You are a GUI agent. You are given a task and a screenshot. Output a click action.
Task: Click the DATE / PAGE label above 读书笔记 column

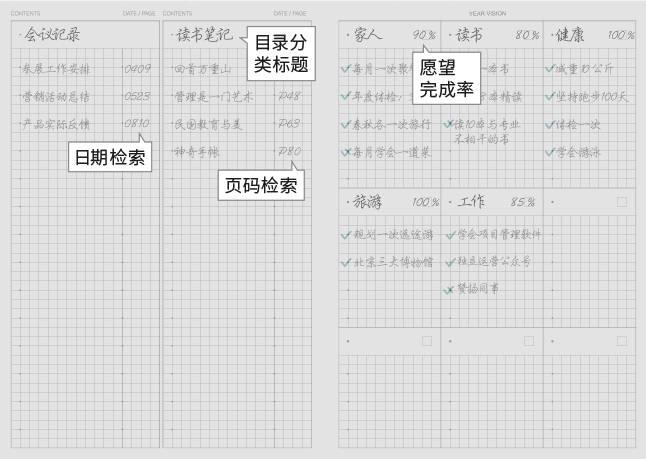[290, 14]
